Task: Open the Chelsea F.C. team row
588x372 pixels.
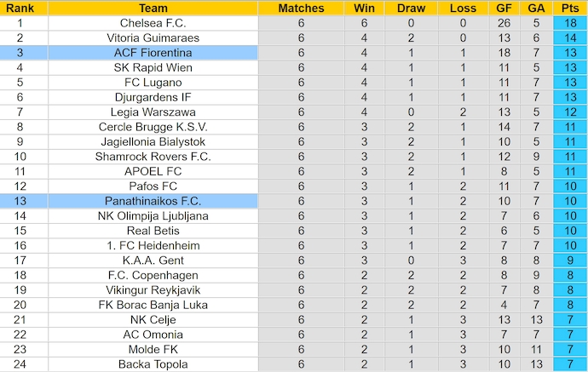Action: [x=153, y=23]
